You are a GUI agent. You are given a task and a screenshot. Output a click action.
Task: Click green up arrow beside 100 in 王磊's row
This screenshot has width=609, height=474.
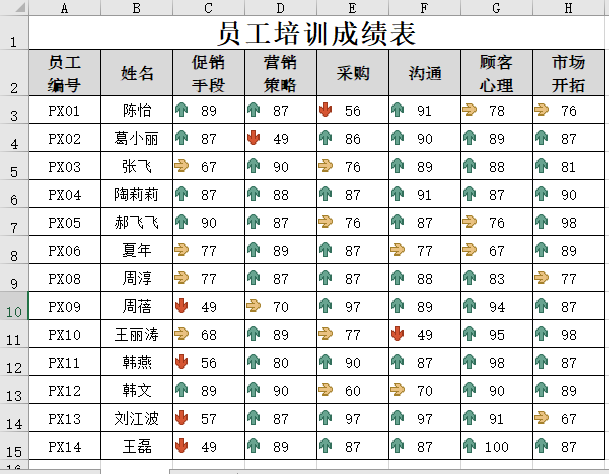(469, 445)
